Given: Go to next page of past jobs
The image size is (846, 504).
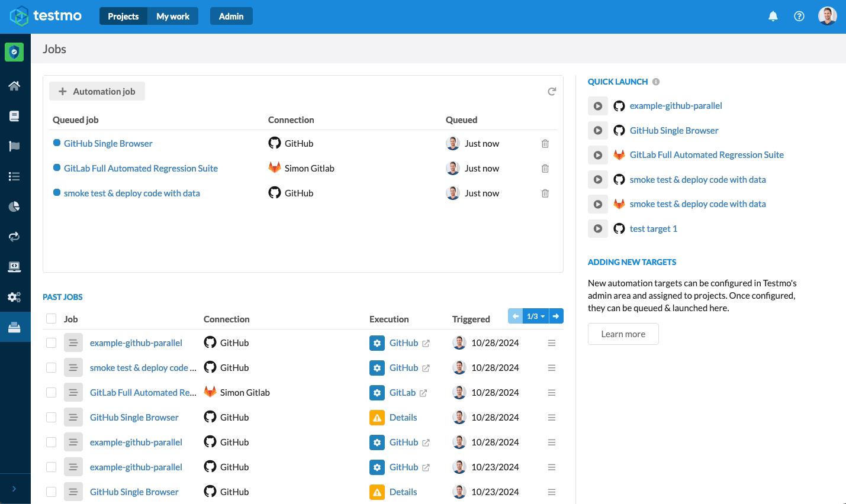Looking at the screenshot, I should 556,316.
